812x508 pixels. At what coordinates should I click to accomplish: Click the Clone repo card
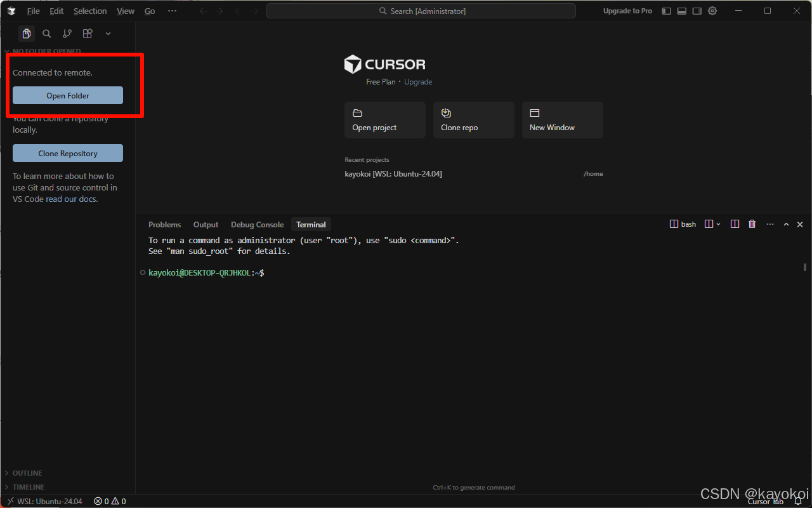(473, 120)
